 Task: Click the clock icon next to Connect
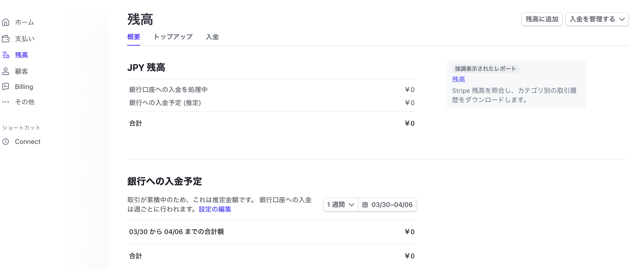coord(6,142)
